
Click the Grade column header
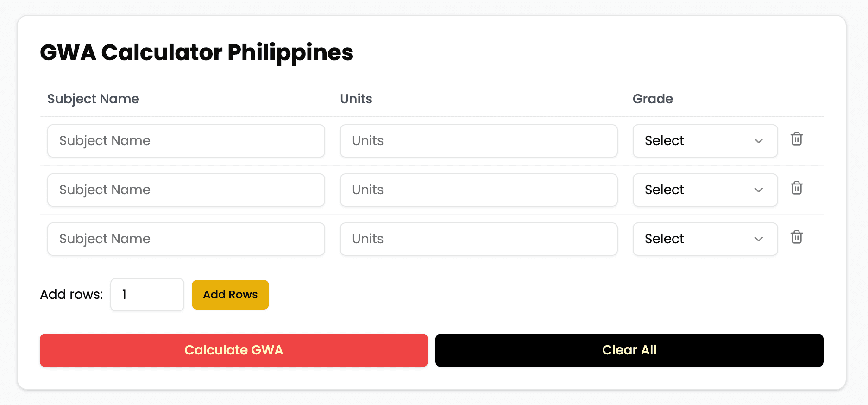tap(653, 99)
